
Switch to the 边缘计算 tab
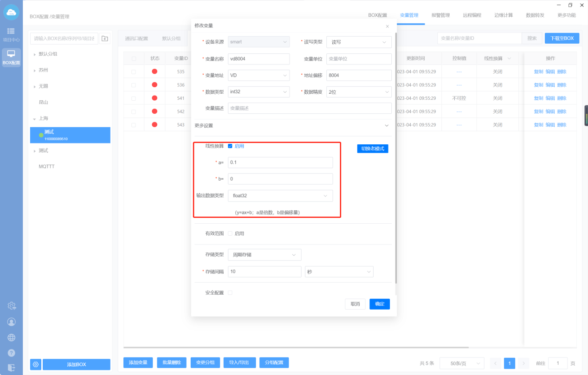[x=504, y=15]
